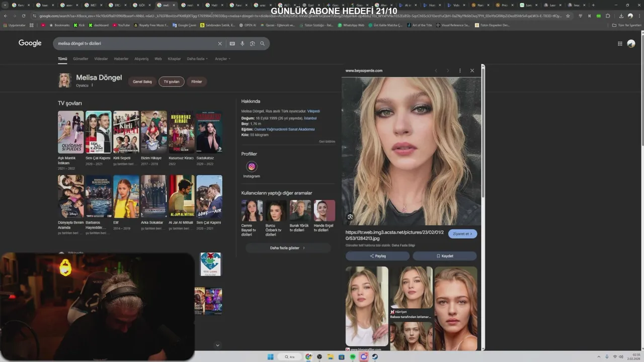Go to the Google logo homepage
The height and width of the screenshot is (362, 644).
tap(30, 43)
